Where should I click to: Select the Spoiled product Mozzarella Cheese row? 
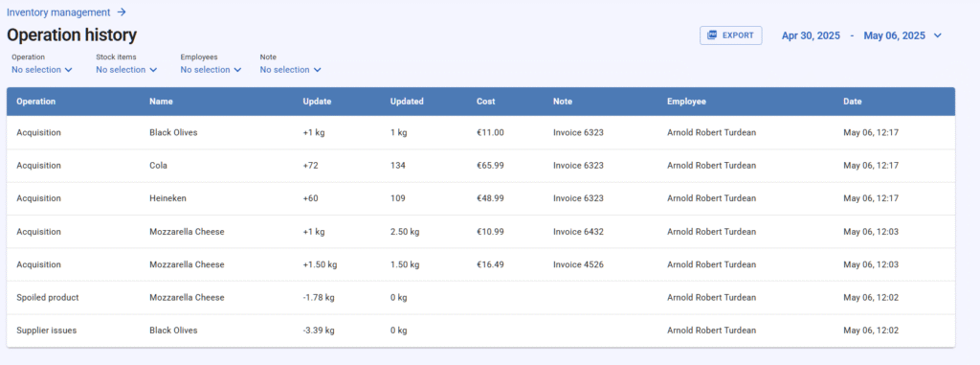click(x=480, y=298)
